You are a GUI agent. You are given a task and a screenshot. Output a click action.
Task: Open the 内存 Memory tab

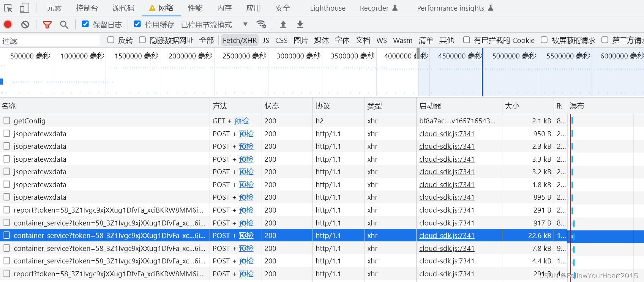224,8
